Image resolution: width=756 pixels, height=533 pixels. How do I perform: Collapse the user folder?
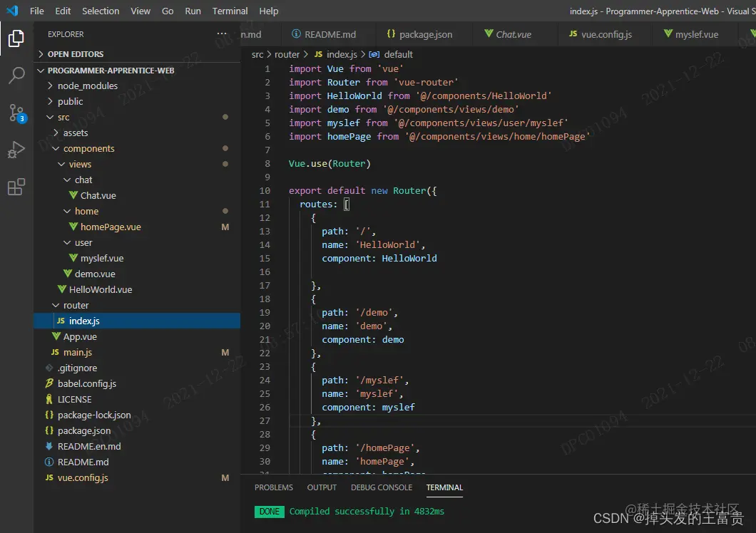[x=68, y=242]
